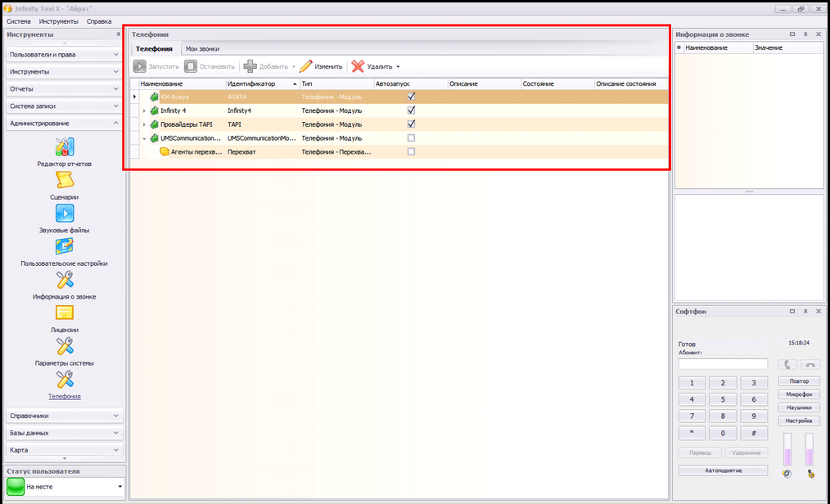830x504 pixels.
Task: Click the Запустить play icon in toolbar
Action: (139, 66)
